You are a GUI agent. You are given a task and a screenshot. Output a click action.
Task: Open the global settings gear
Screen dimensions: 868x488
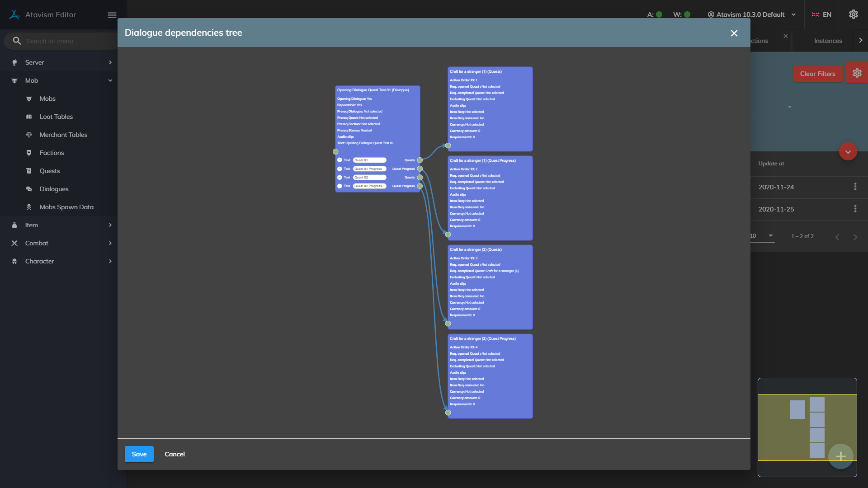[853, 14]
